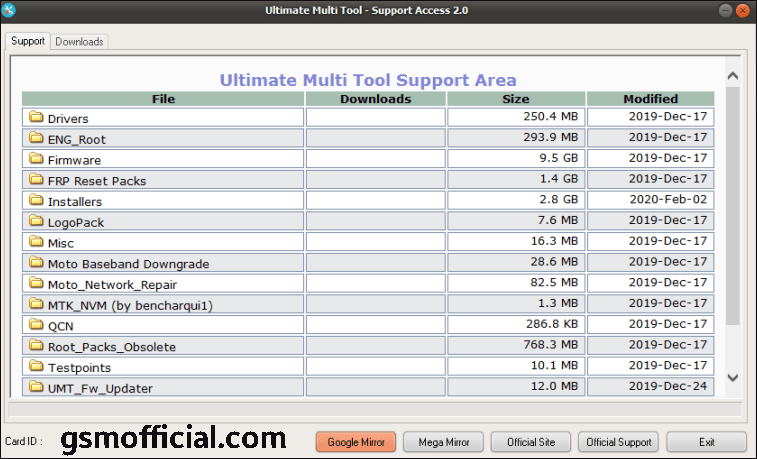This screenshot has height=459, width=757.
Task: Open the Google Mirror link
Action: pos(356,442)
